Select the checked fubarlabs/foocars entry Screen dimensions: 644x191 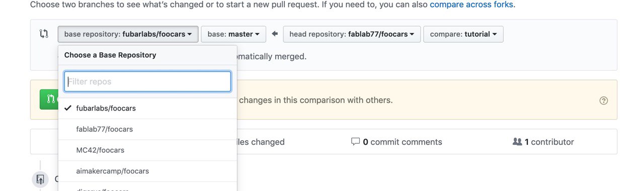point(147,108)
